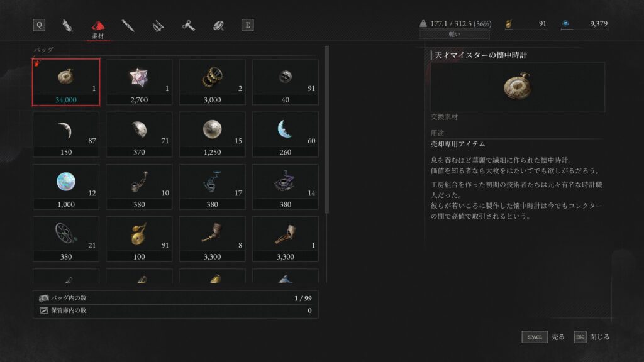Image resolution: width=644 pixels, height=362 pixels.
Task: Switch to the wrench tools tab
Action: [x=189, y=25]
